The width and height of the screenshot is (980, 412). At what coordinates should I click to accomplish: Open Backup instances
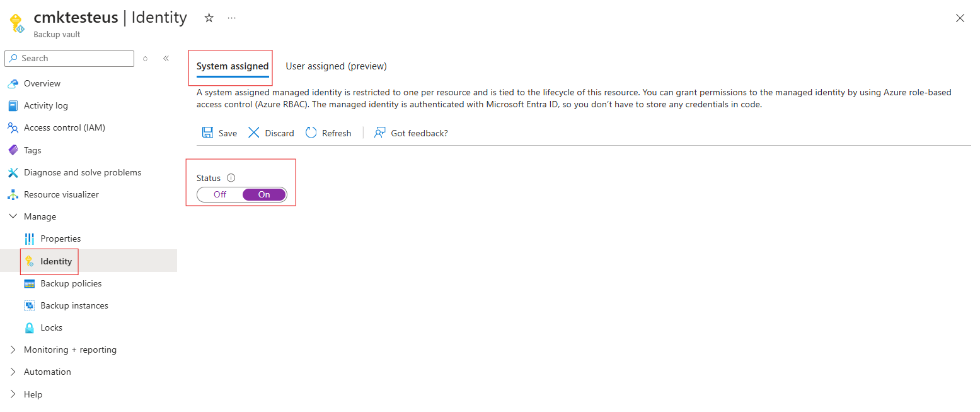click(74, 305)
